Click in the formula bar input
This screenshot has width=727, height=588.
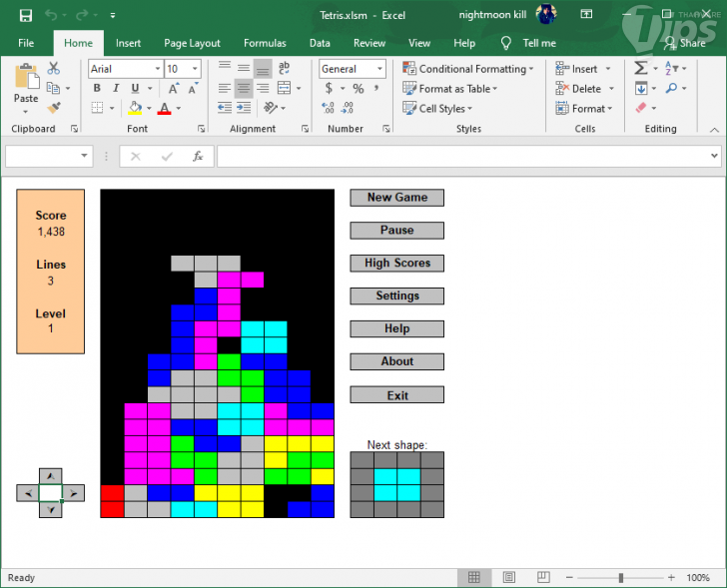click(x=462, y=156)
